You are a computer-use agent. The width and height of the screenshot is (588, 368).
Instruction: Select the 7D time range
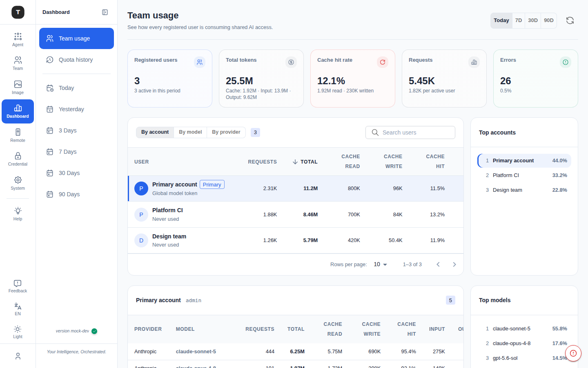[519, 20]
